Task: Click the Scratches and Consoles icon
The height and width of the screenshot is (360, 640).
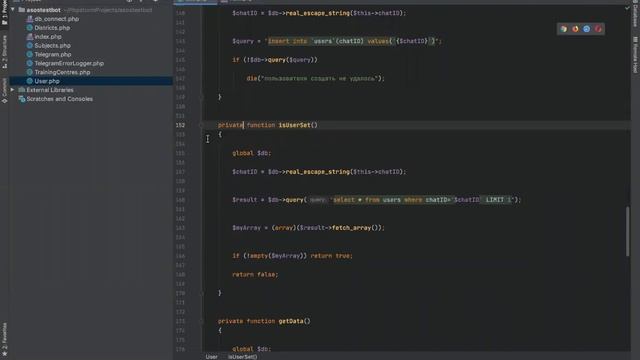Action: [22, 99]
